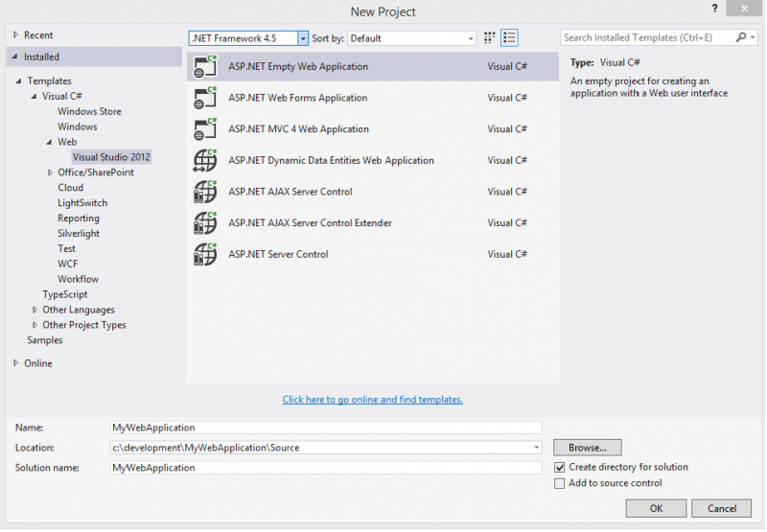Expand the Office/SharePoint tree node

(50, 173)
